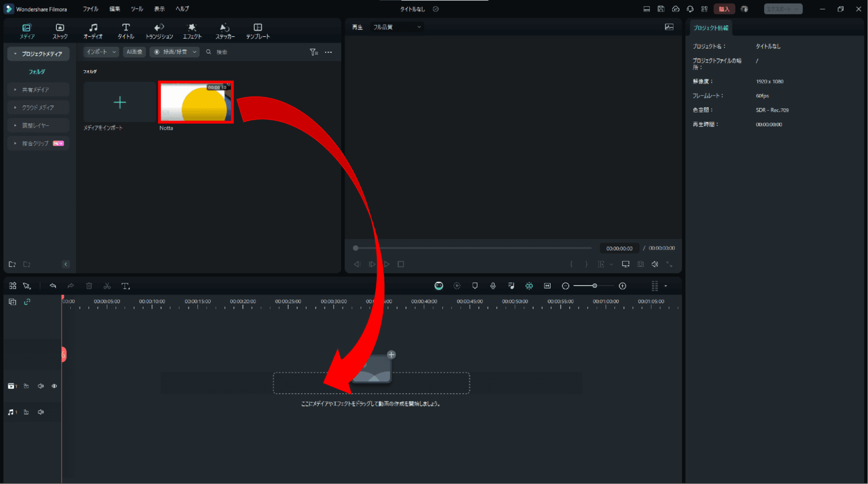Click the current timecode field 00:00:00:00
868x484 pixels.
(x=619, y=248)
